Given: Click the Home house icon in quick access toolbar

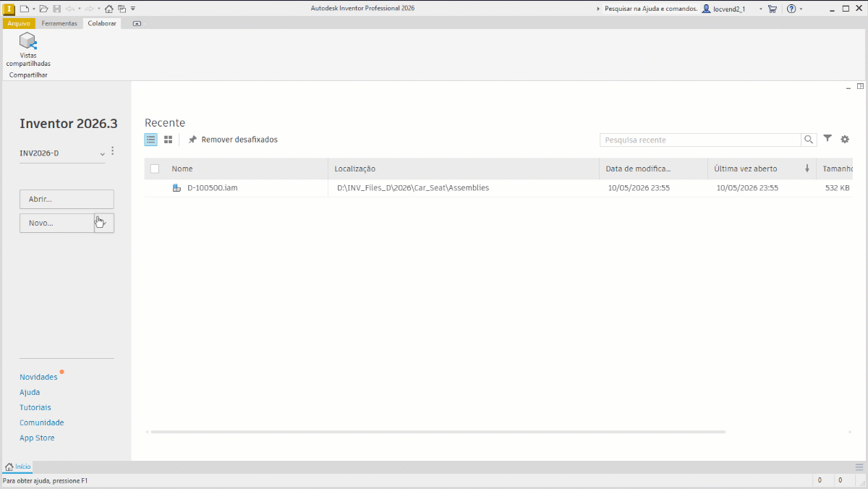Looking at the screenshot, I should click(x=109, y=9).
